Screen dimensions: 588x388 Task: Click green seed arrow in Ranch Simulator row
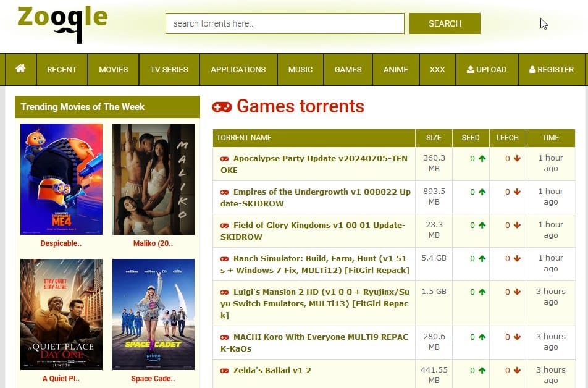point(482,258)
